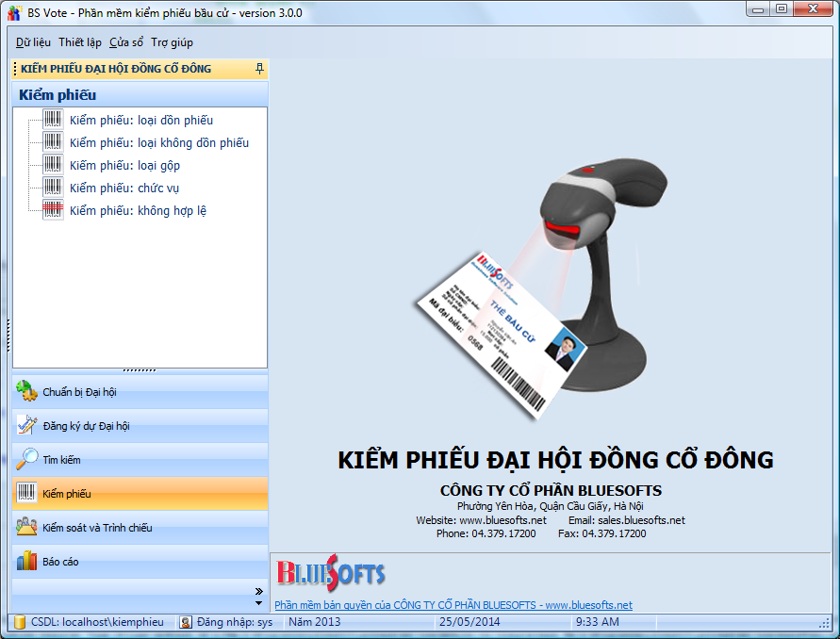Screen dimensions: 840x639
Task: Click barcode icon beside loại dồn phiếu
Action: pos(53,121)
